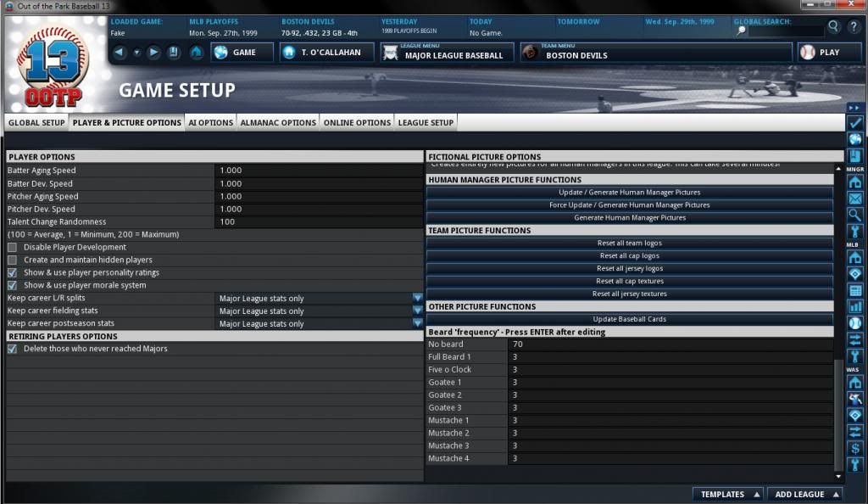The width and height of the screenshot is (868, 504).
Task: Click the forward navigation arrow icon
Action: 153,52
